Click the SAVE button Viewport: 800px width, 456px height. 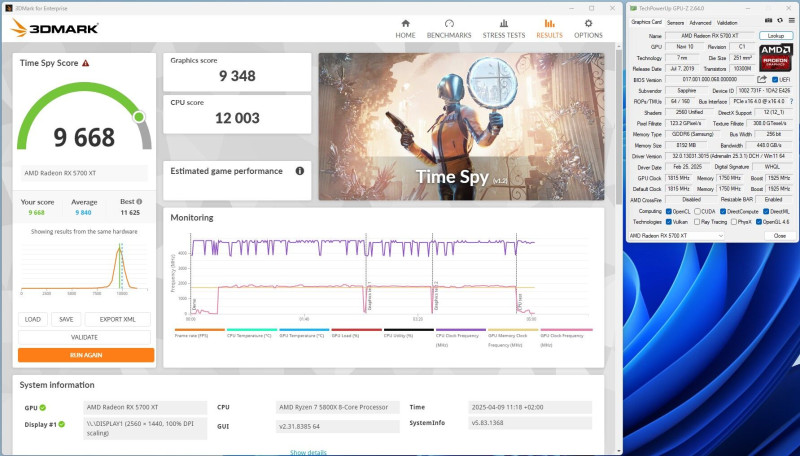(x=66, y=319)
